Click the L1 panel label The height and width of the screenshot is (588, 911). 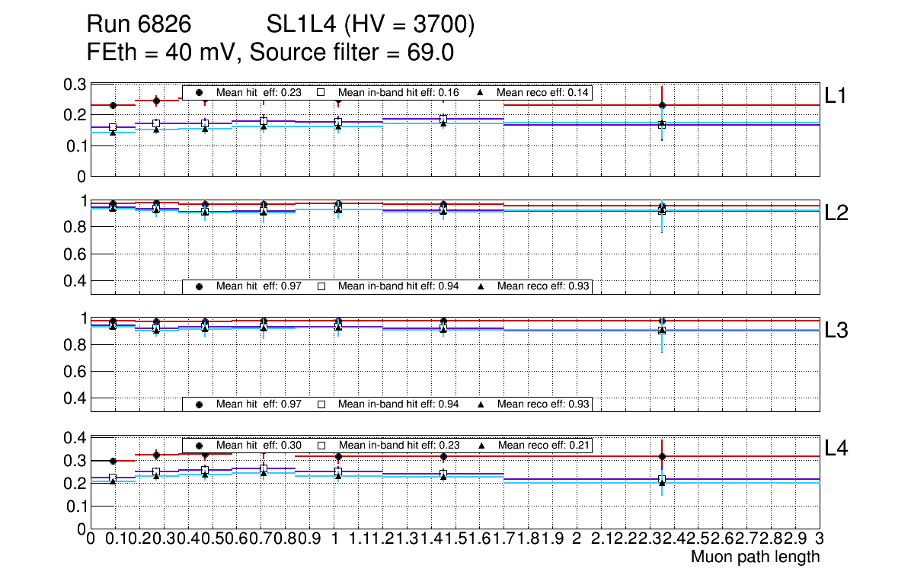tap(836, 95)
